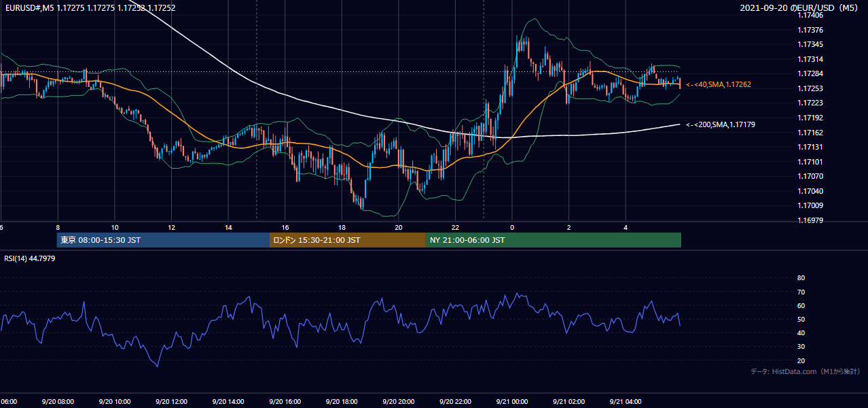
Task: Click RSI scale value 40
Action: point(801,333)
